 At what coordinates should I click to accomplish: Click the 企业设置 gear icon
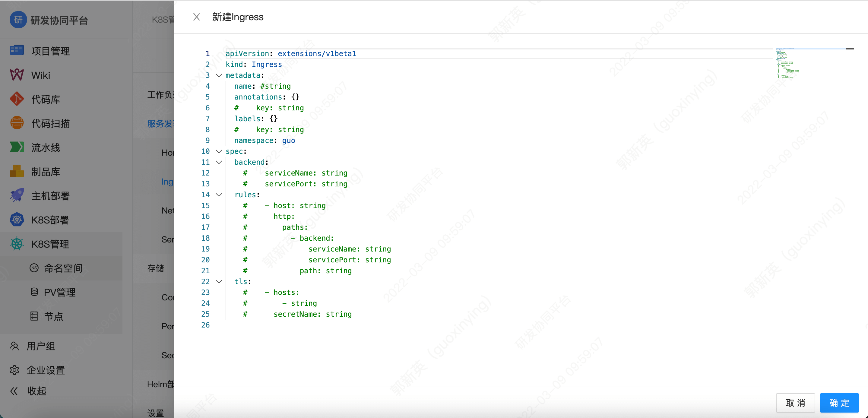(14, 370)
